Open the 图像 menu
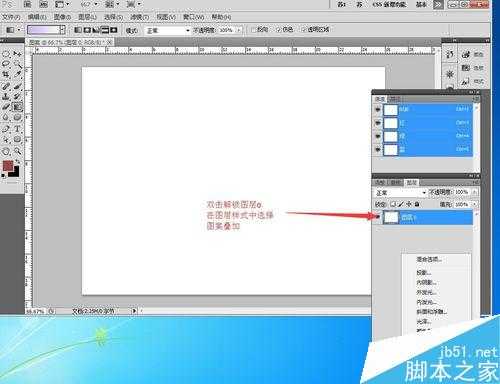This screenshot has width=500, height=384. (x=62, y=17)
